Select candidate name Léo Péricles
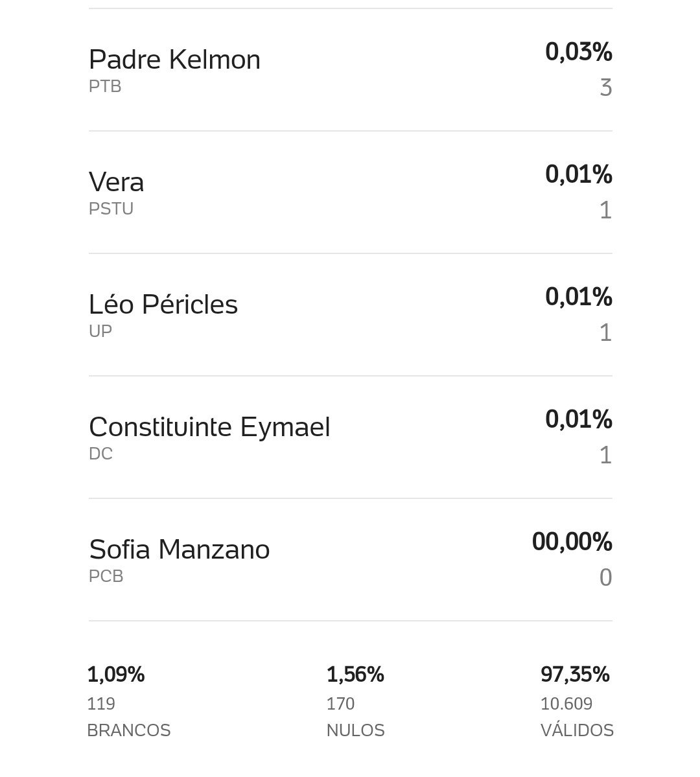The width and height of the screenshot is (700, 777). pos(163,304)
